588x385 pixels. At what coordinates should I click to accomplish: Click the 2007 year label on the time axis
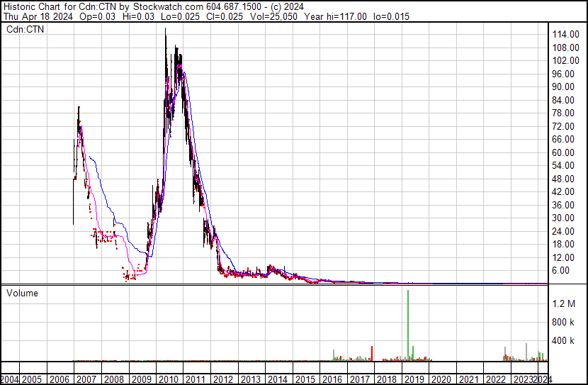click(x=86, y=378)
